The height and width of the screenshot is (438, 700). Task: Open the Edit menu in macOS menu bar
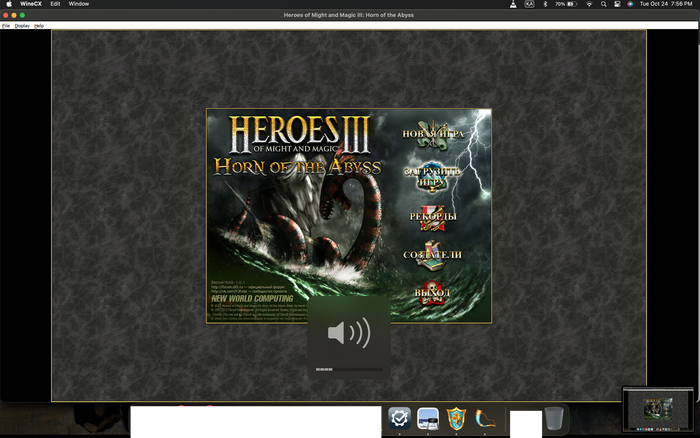[x=55, y=4]
